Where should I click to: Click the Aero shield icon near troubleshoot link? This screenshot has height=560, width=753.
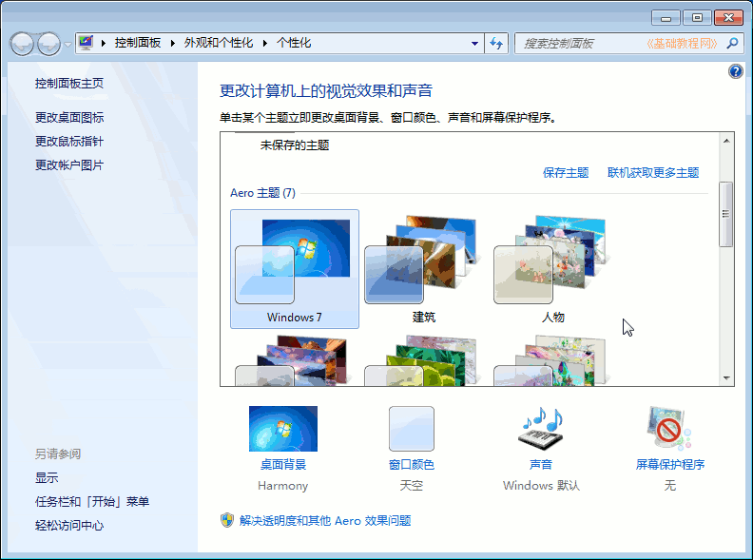226,520
